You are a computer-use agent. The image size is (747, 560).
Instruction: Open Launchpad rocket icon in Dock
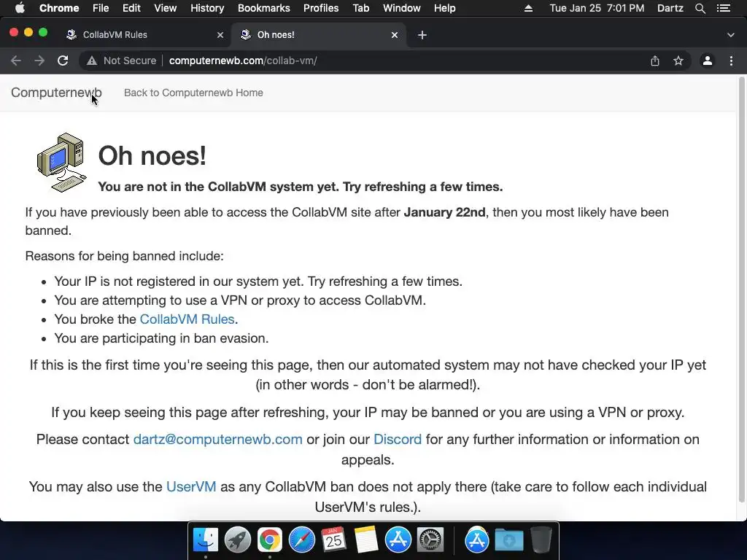237,540
